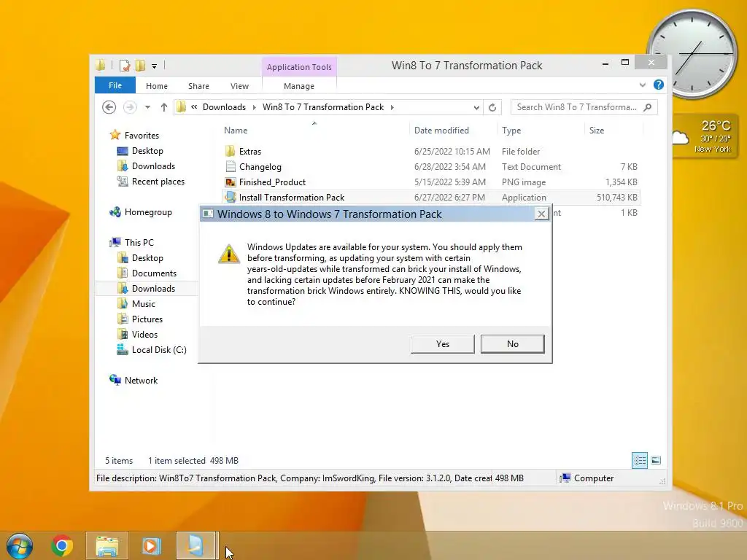Click the New Folder quick access icon

click(x=140, y=66)
